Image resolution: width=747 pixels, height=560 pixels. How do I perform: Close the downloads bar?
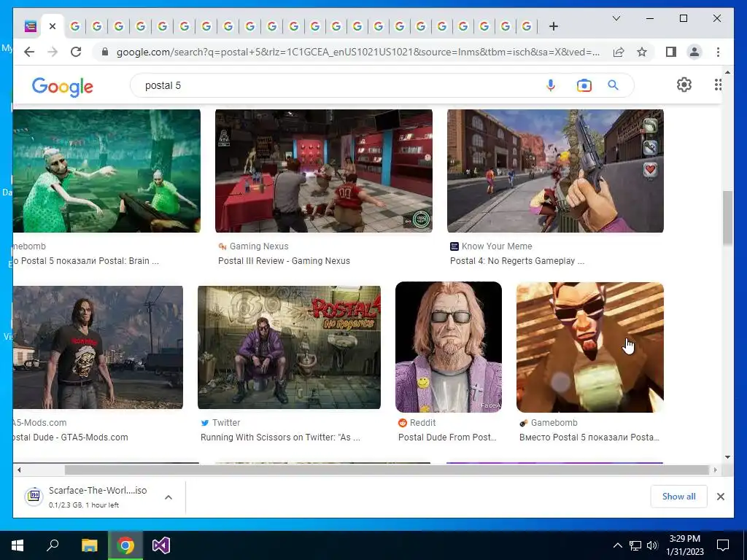720,497
